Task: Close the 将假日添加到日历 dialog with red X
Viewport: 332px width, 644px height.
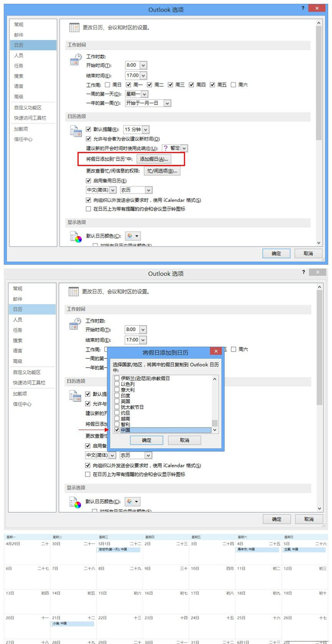Action: [x=216, y=351]
